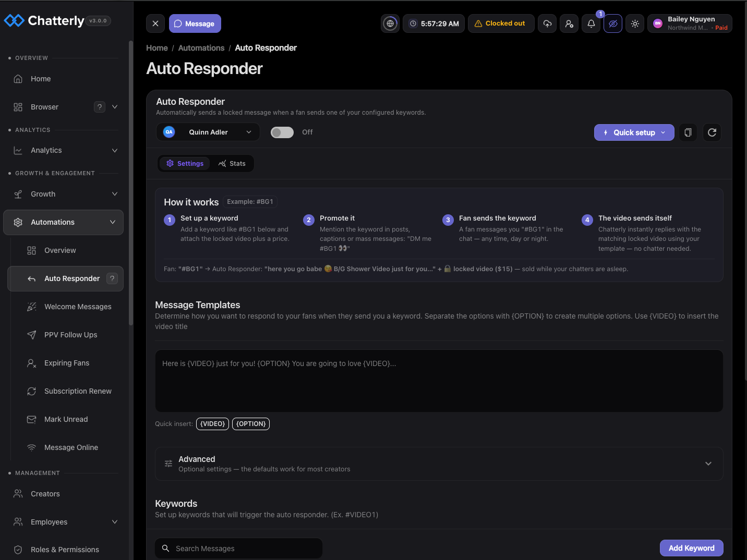747x560 pixels.
Task: Click the Advanced sliders icon
Action: pos(168,464)
